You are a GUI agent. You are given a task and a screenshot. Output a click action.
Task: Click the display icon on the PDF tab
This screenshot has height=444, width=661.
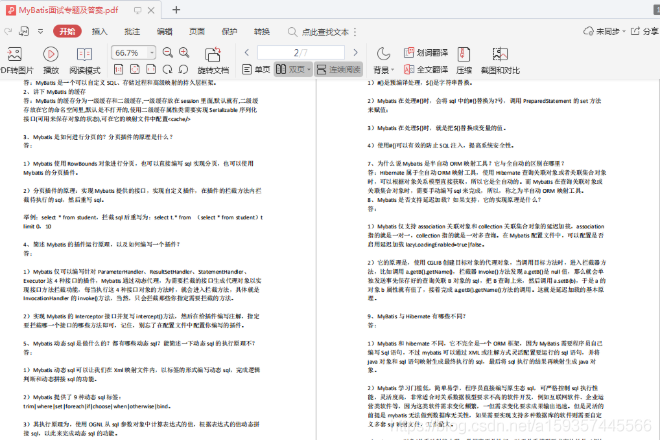[x=137, y=10]
